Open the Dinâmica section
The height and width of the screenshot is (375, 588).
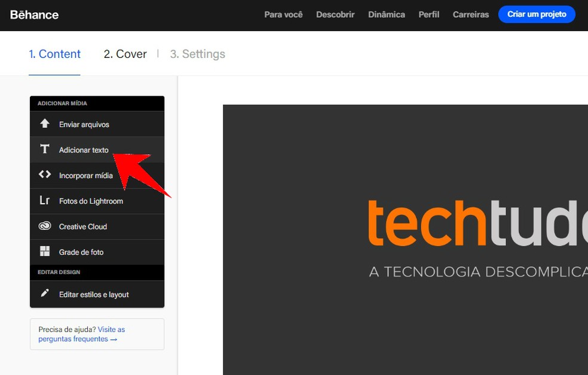(386, 14)
